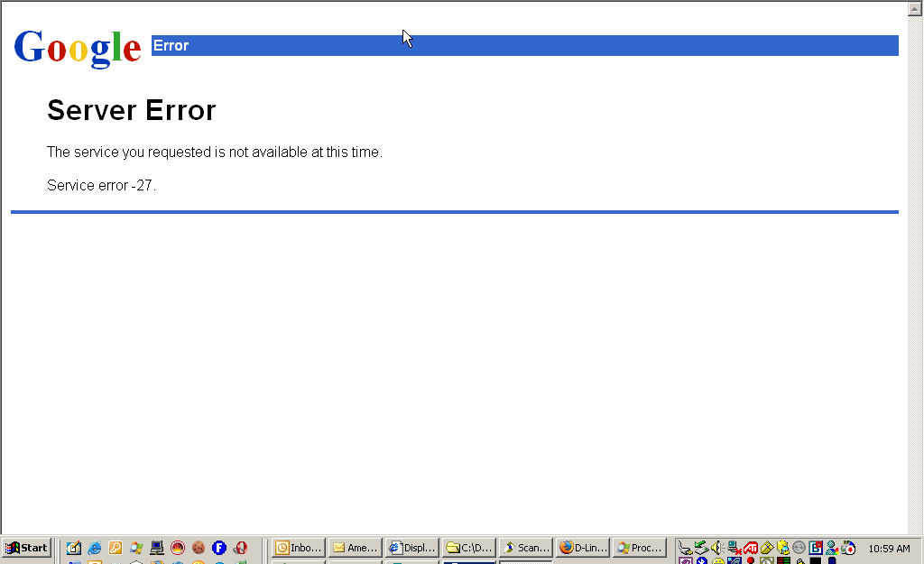
Task: Click the Windows flag quick launch icon
Action: tap(136, 548)
